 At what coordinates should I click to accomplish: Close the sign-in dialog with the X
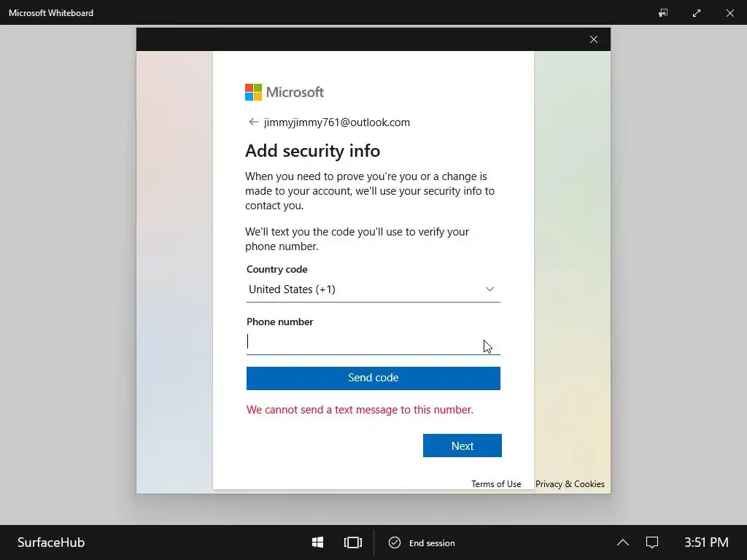[594, 39]
